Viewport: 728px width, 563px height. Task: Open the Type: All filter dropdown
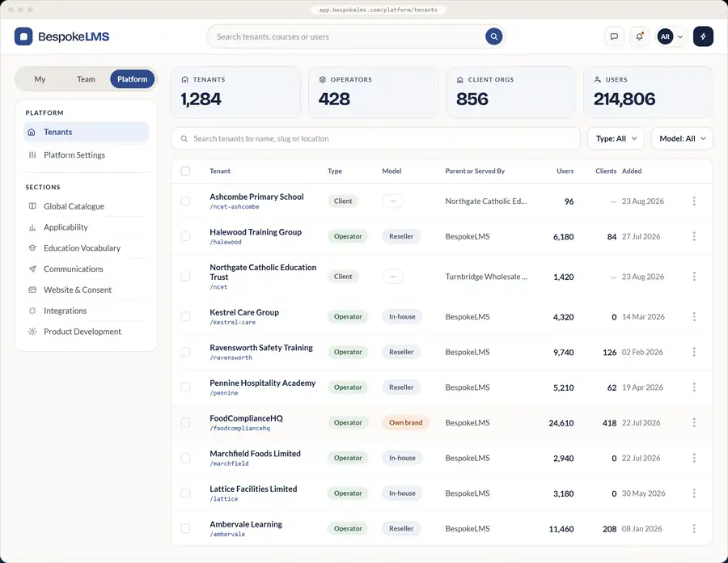[616, 138]
